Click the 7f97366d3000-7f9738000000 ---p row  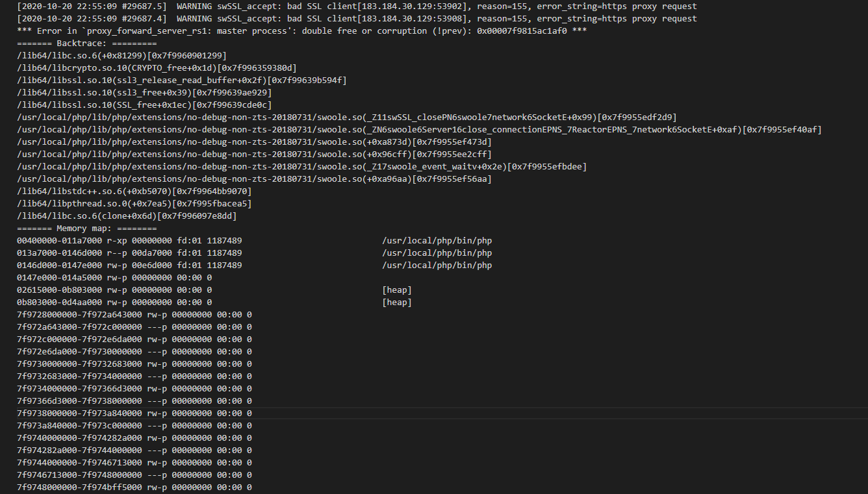(134, 401)
